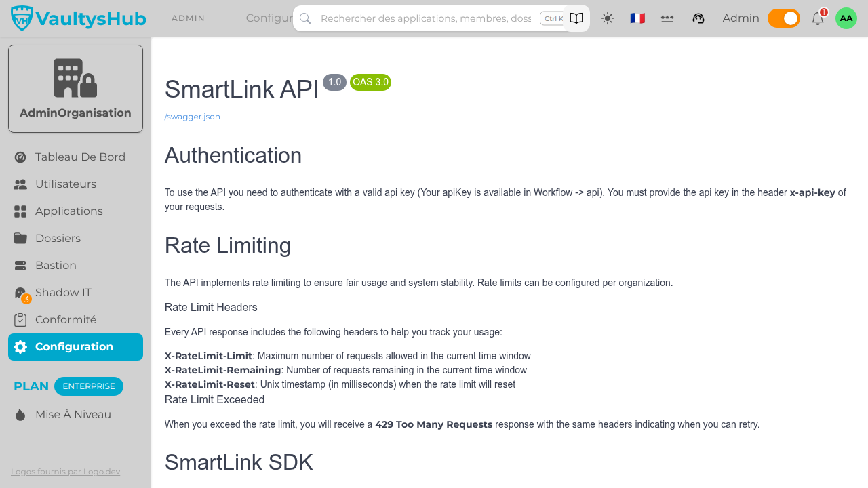Toggle the light theme sun icon
Image resolution: width=868 pixels, height=488 pixels.
point(608,18)
